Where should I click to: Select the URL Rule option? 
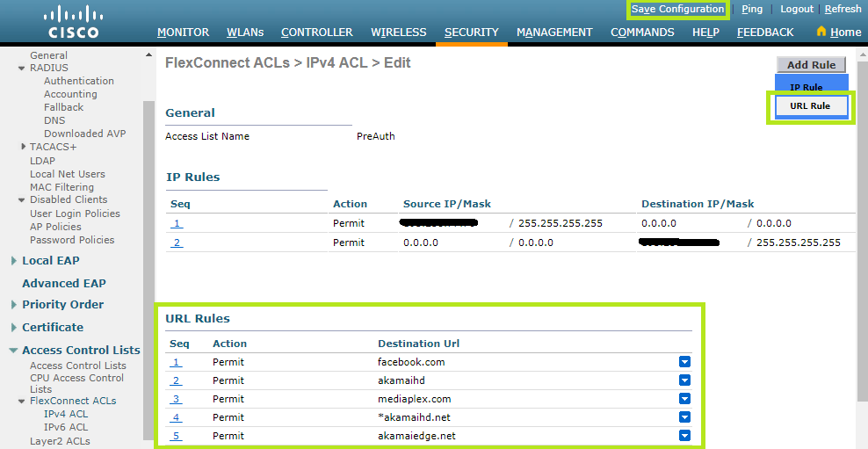click(x=810, y=106)
